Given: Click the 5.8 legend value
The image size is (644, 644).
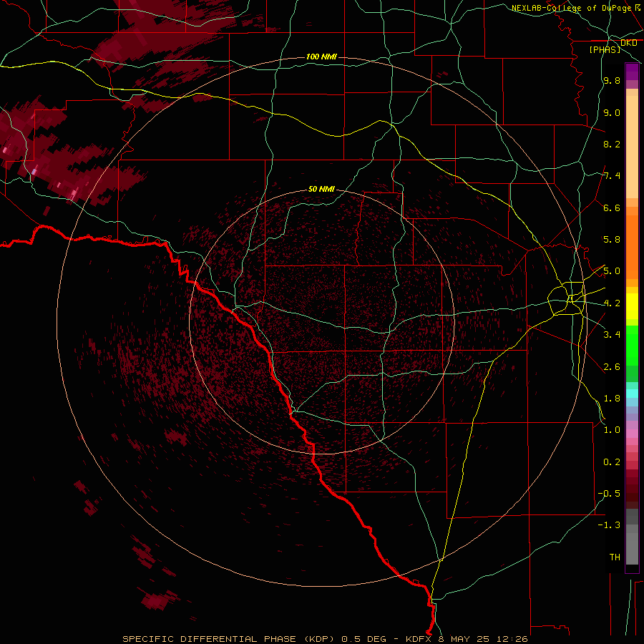Looking at the screenshot, I should [612, 240].
